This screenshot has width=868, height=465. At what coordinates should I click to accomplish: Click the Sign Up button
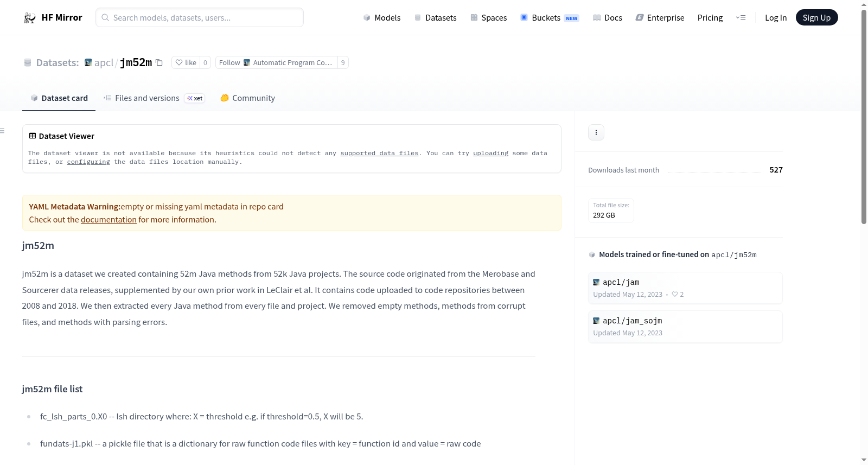coord(816,18)
